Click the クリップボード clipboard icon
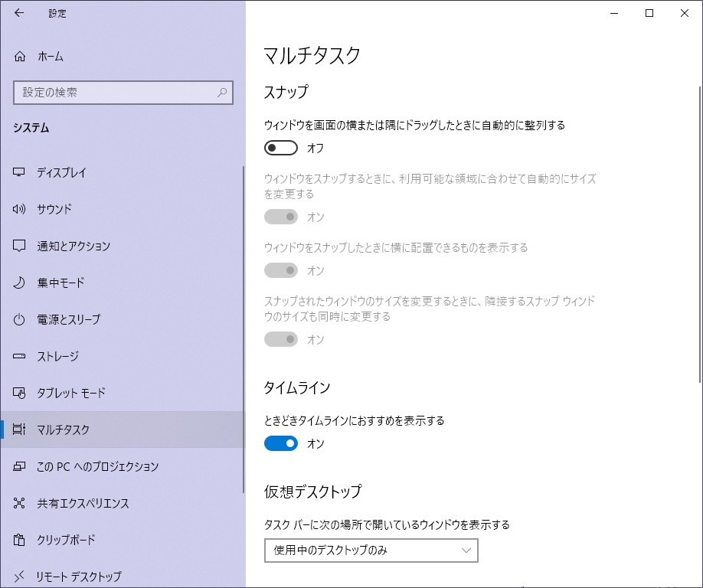 [19, 540]
